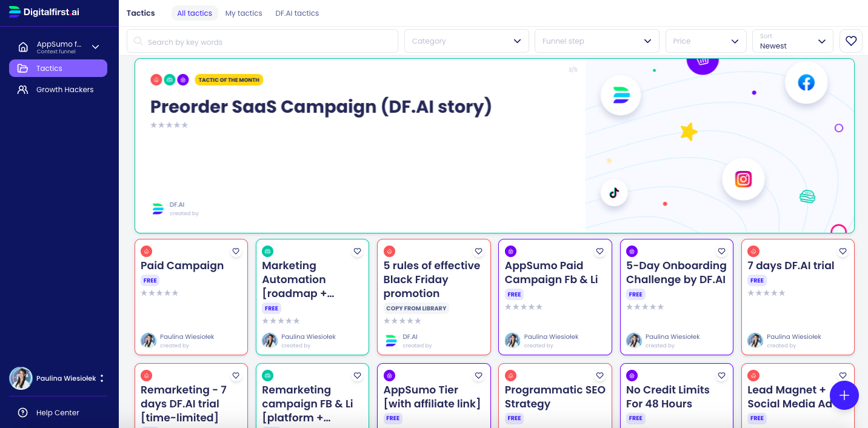
Task: Open Help Center from the sidebar
Action: coord(58,413)
